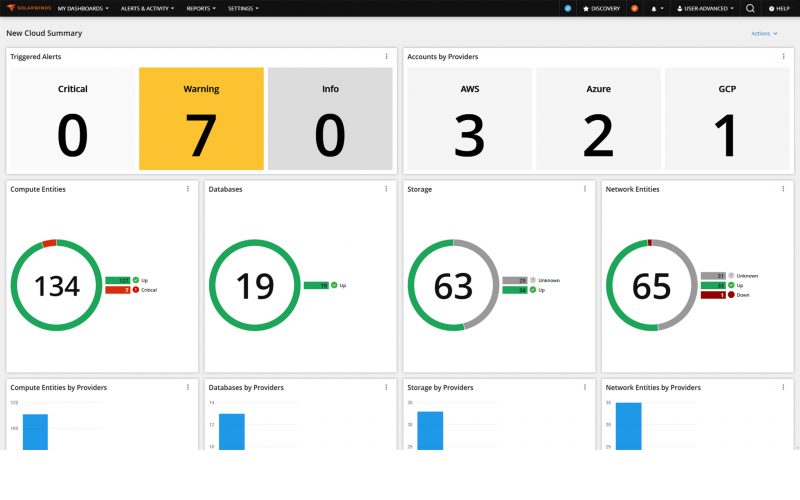
Task: Click the Info alerts tile
Action: (330, 118)
